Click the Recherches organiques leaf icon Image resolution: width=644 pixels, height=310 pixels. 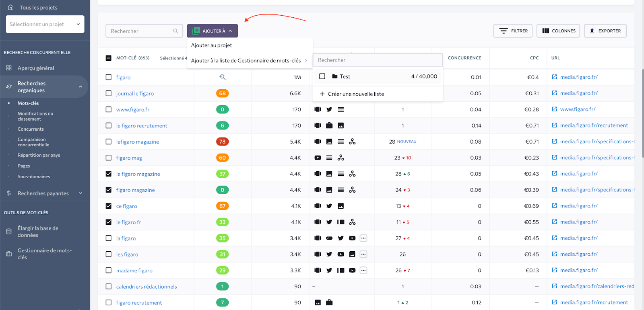(9, 86)
